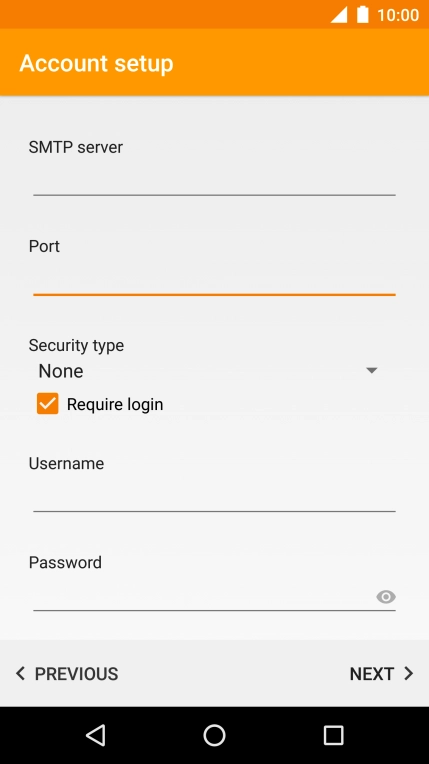Focus the Password input field
Screen dimensions: 429x764
[204, 596]
